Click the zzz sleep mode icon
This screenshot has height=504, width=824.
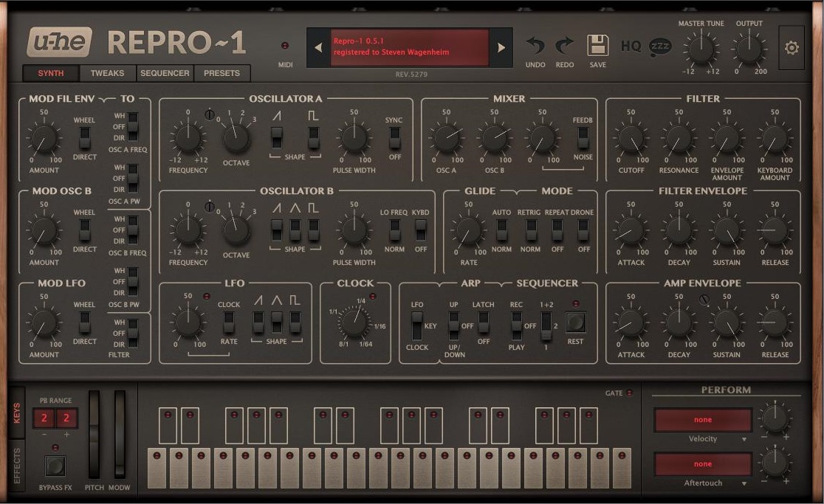click(661, 46)
